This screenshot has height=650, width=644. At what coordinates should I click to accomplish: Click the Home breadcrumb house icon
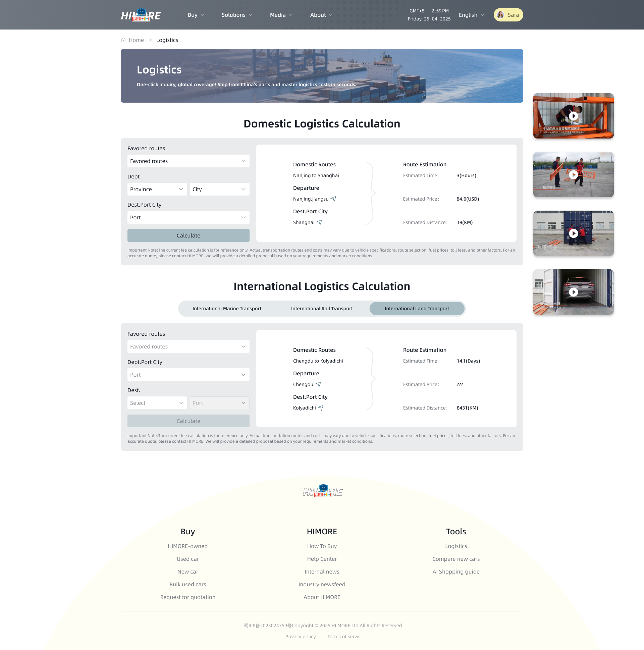coord(123,40)
